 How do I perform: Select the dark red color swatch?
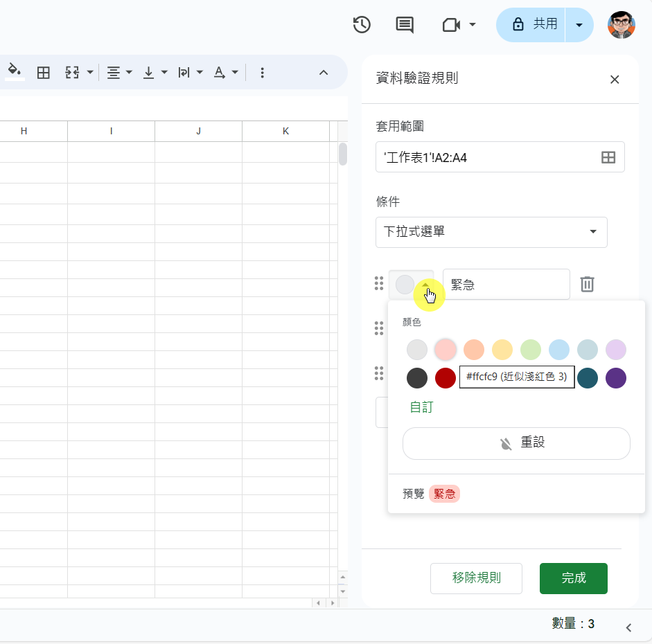[446, 377]
